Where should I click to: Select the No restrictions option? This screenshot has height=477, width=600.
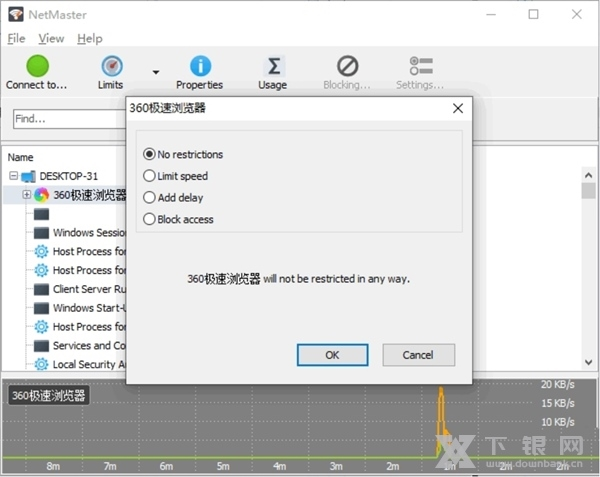click(x=183, y=154)
